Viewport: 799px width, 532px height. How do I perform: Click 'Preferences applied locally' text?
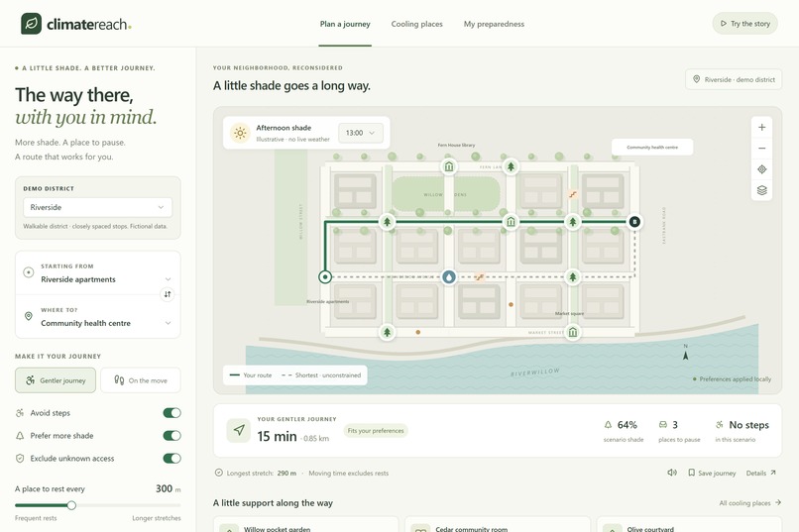pyautogui.click(x=735, y=379)
